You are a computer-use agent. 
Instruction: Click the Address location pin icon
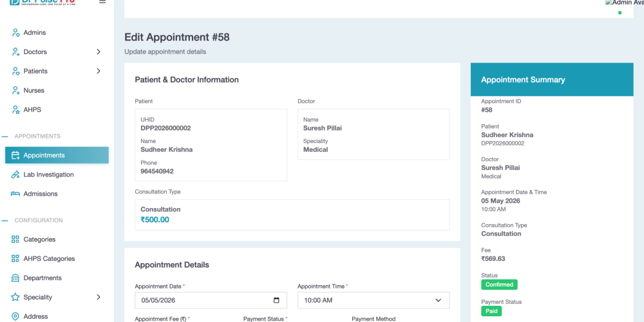point(15,316)
